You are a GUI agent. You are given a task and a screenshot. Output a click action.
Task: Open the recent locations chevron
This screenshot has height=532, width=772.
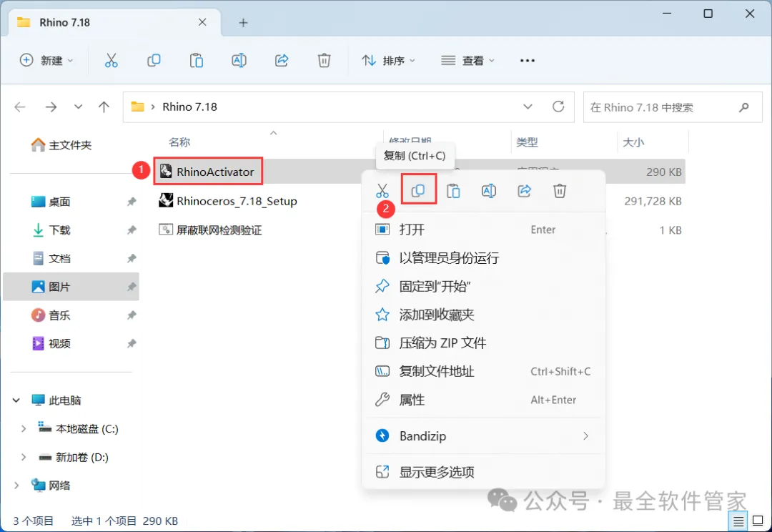(79, 107)
